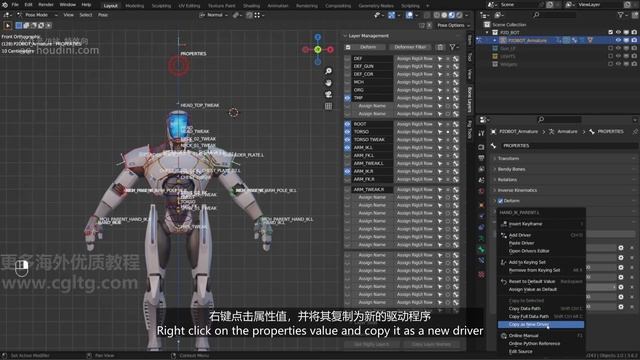Open the Pose Options dropdown
This screenshot has width=640, height=360.
[453, 25]
